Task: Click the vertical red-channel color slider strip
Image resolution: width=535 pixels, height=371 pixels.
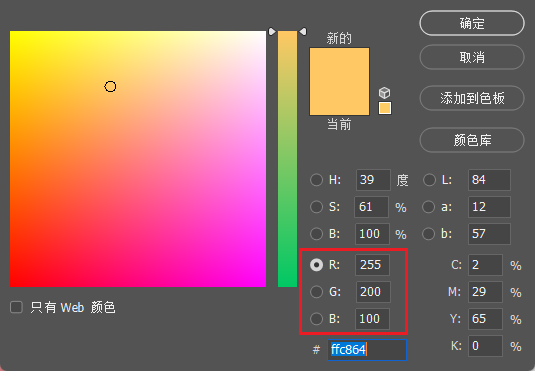Action: 287,159
